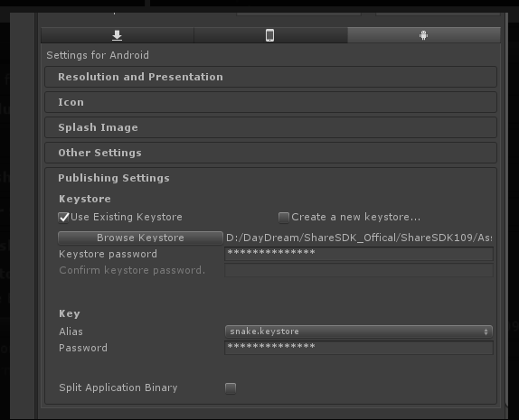
Task: Click the Settings for Android label
Action: [98, 55]
